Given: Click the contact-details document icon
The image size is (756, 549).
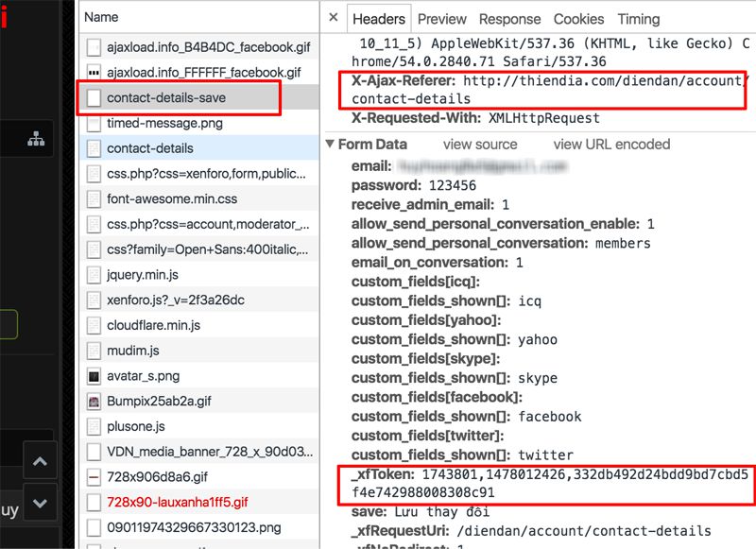Looking at the screenshot, I should 94,148.
